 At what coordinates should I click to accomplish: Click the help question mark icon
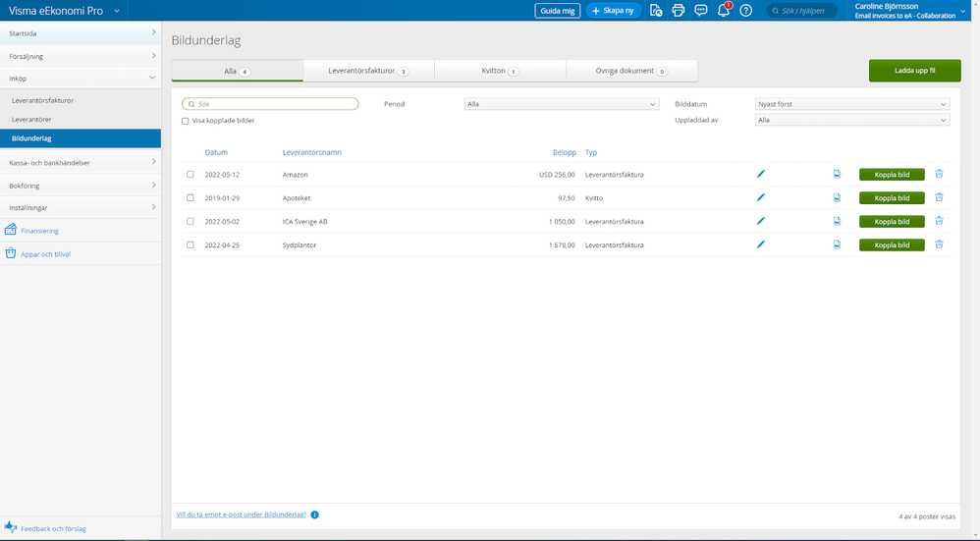pos(746,11)
